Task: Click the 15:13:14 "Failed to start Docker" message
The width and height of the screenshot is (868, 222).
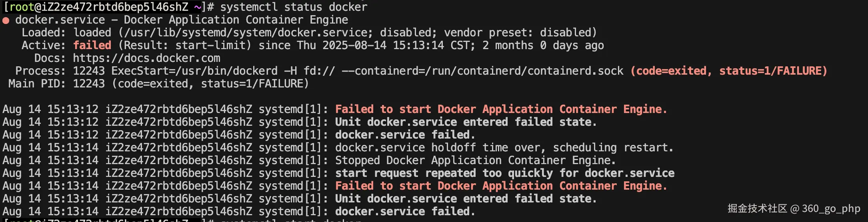Action: point(501,186)
